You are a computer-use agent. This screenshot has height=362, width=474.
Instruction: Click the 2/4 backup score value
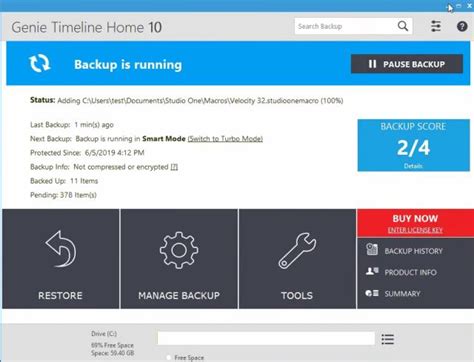click(x=413, y=148)
